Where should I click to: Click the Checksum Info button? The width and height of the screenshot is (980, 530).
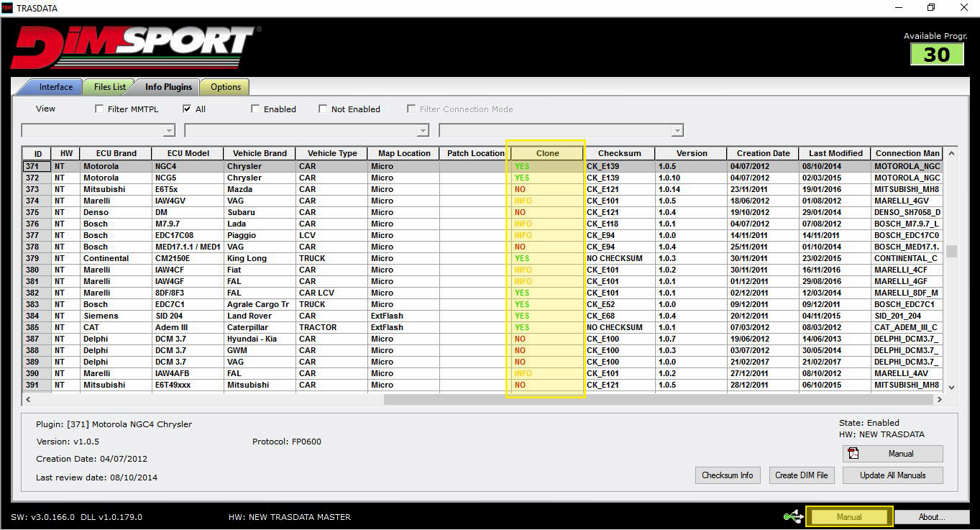[727, 475]
